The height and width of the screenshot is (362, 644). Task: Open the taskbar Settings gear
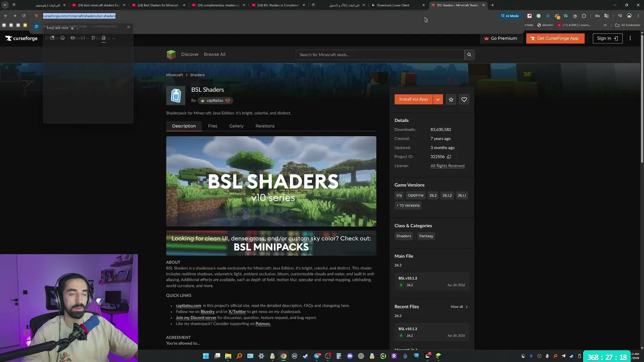coord(261,356)
